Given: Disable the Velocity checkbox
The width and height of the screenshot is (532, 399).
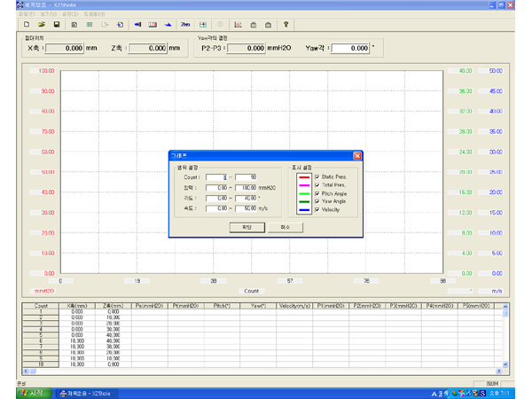Looking at the screenshot, I should tap(317, 209).
